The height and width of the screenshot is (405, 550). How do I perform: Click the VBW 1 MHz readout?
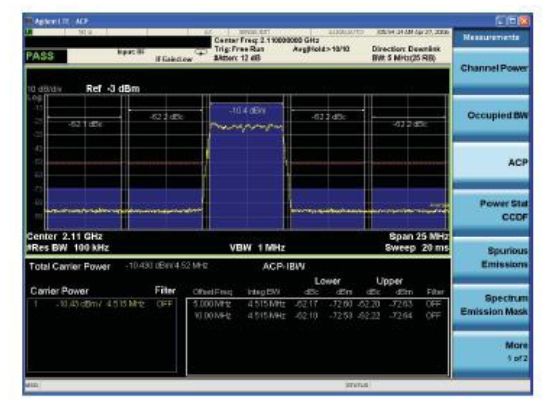[257, 248]
